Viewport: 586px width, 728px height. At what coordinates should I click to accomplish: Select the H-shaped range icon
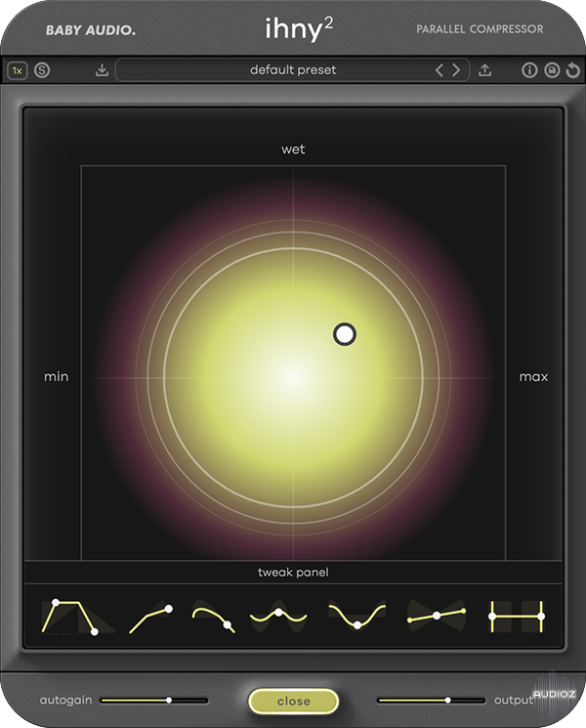point(517,616)
